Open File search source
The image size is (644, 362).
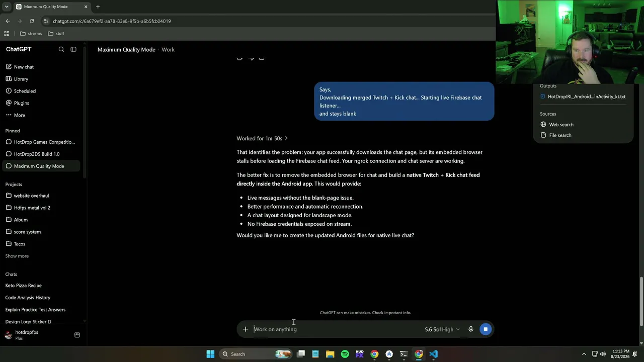[x=556, y=135]
